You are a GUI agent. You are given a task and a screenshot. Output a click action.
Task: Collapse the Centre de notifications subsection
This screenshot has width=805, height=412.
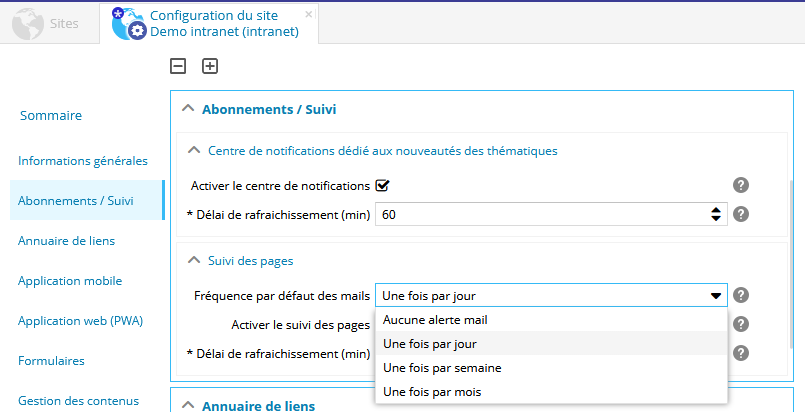(x=194, y=150)
